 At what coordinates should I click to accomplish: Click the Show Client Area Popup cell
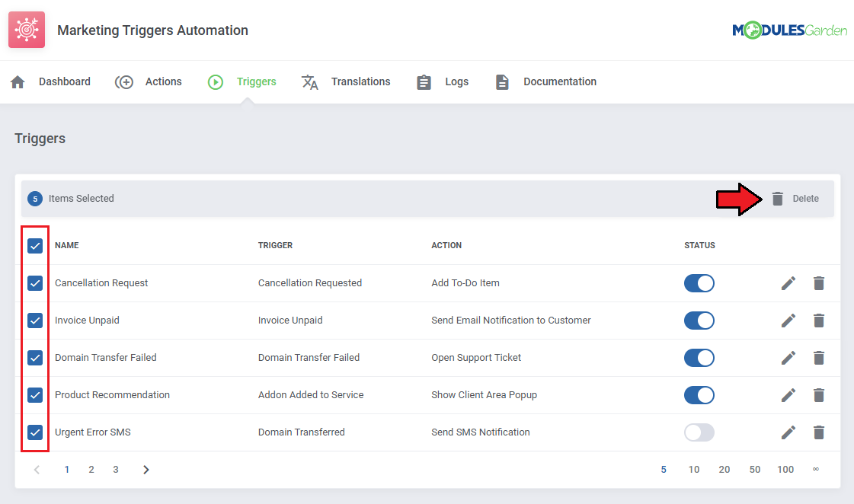pyautogui.click(x=485, y=395)
